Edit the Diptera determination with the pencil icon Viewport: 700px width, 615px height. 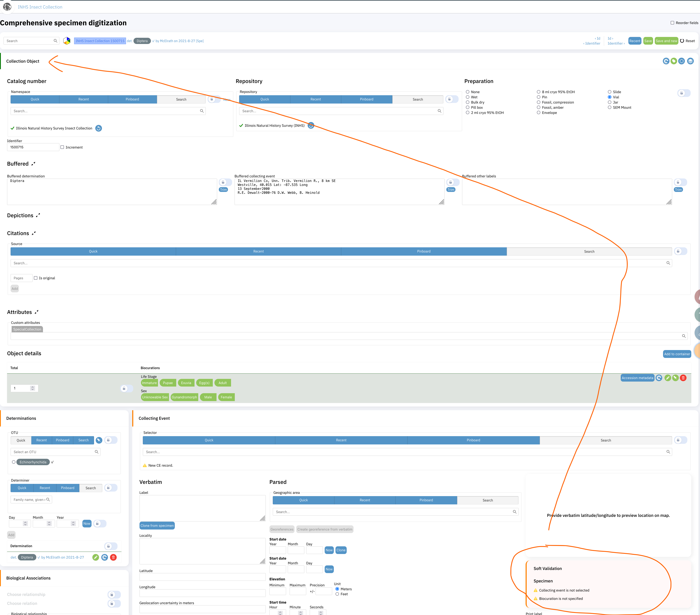coord(95,557)
